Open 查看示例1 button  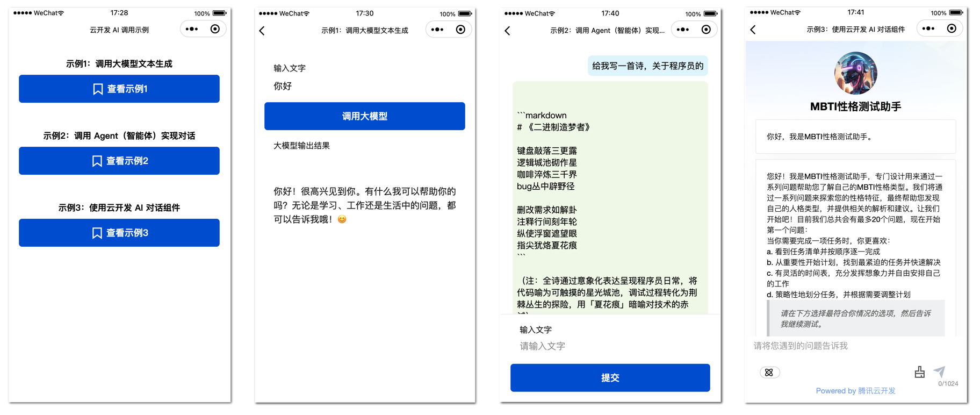119,89
